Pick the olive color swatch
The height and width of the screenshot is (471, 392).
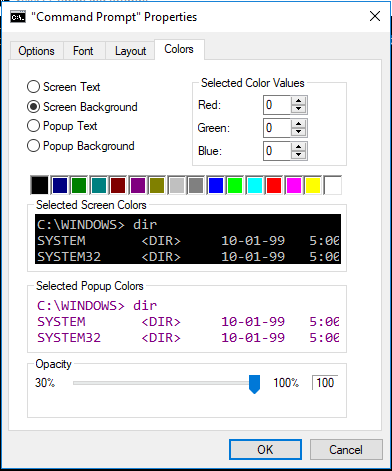click(157, 185)
